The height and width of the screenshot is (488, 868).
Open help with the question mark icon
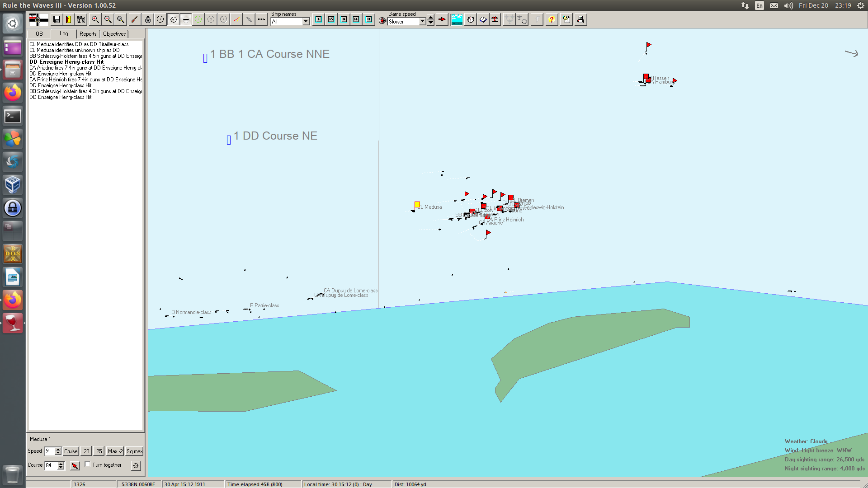pyautogui.click(x=552, y=19)
